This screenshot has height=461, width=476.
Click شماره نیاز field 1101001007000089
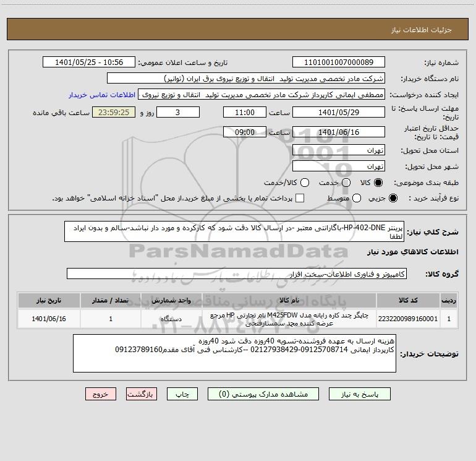(x=339, y=62)
